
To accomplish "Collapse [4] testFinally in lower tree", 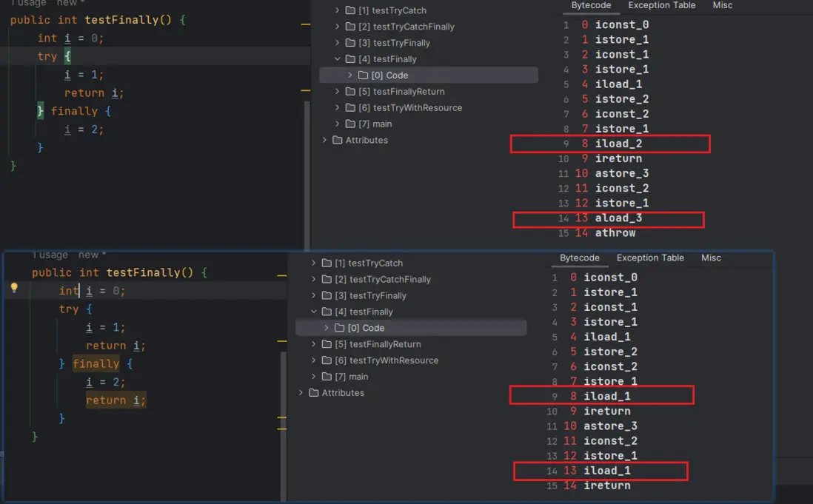I will coord(314,312).
